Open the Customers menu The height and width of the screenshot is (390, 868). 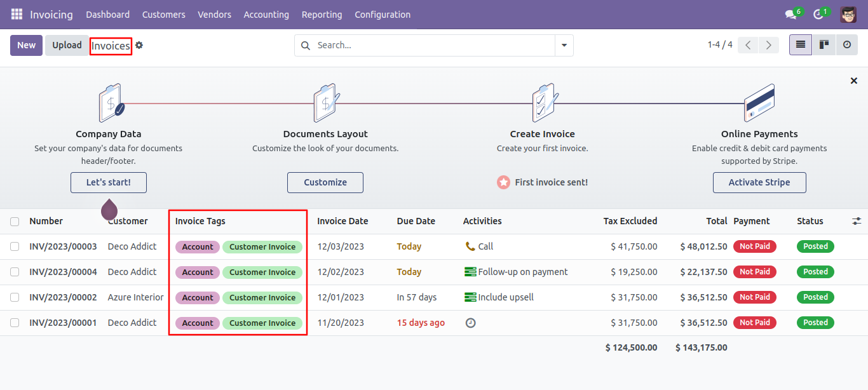click(164, 14)
